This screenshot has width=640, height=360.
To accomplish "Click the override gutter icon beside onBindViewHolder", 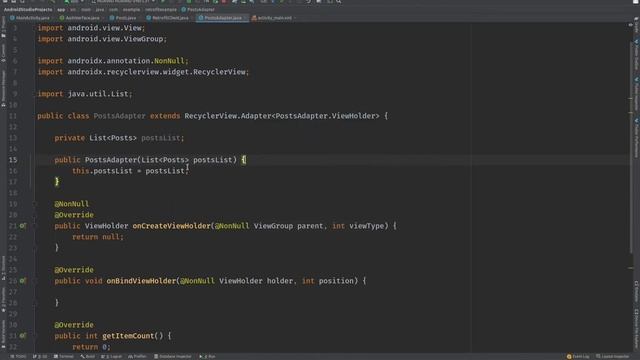I will [x=22, y=281].
